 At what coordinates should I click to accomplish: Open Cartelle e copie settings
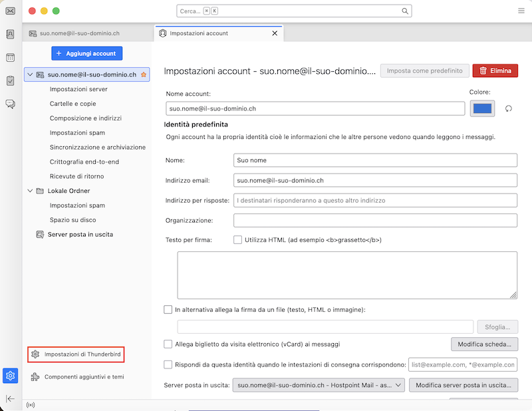tap(73, 104)
